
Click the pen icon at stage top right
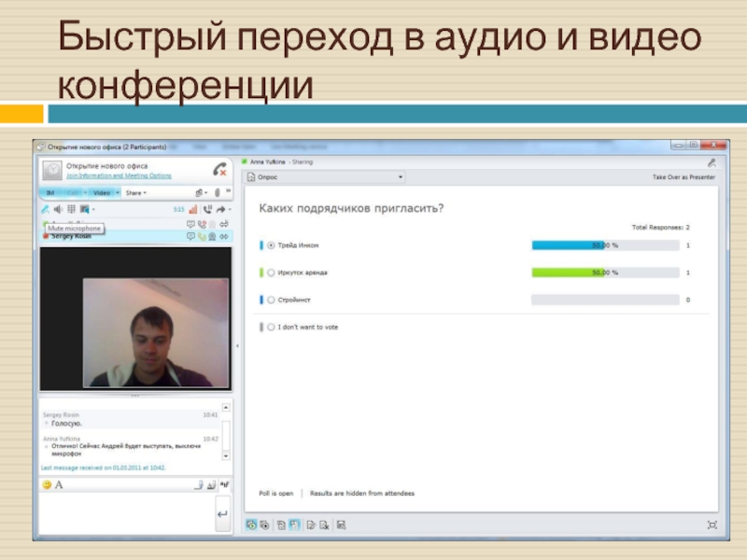tap(712, 162)
